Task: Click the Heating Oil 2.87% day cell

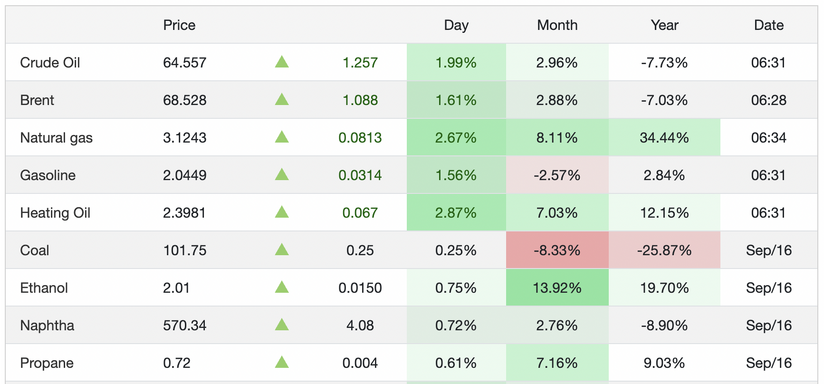Action: tap(456, 213)
